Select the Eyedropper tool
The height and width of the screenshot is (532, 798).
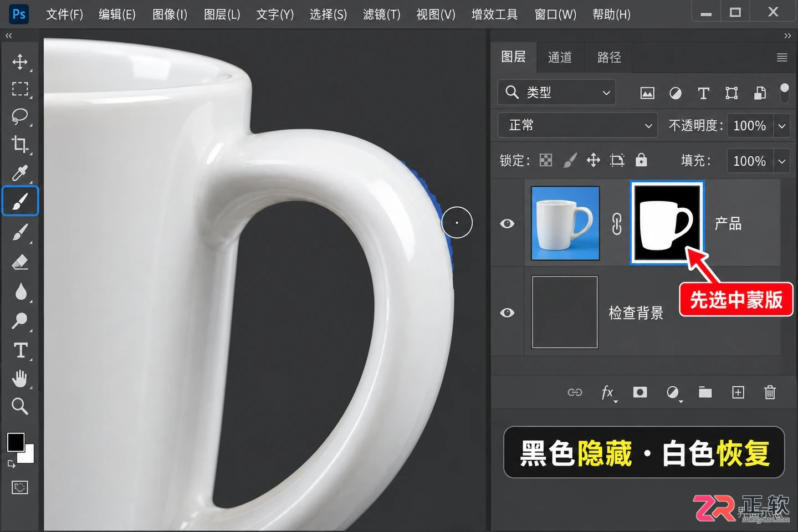(20, 173)
